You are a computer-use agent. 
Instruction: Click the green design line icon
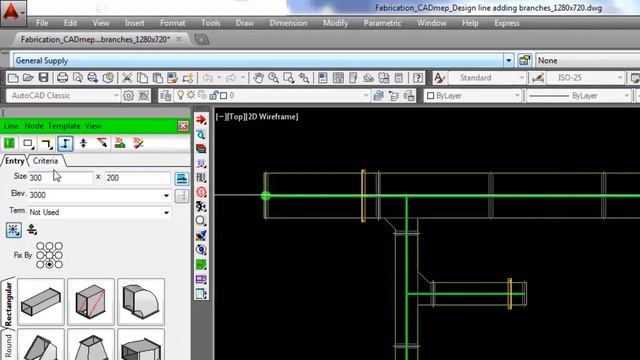[9, 143]
